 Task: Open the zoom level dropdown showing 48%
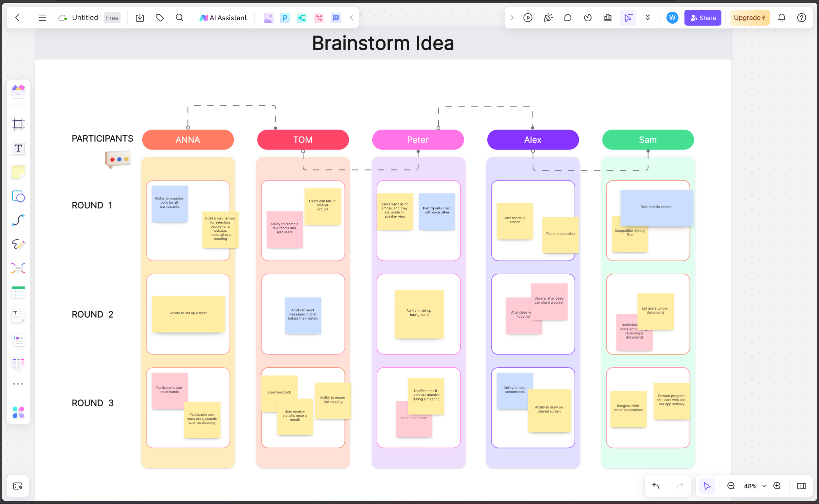(x=754, y=486)
